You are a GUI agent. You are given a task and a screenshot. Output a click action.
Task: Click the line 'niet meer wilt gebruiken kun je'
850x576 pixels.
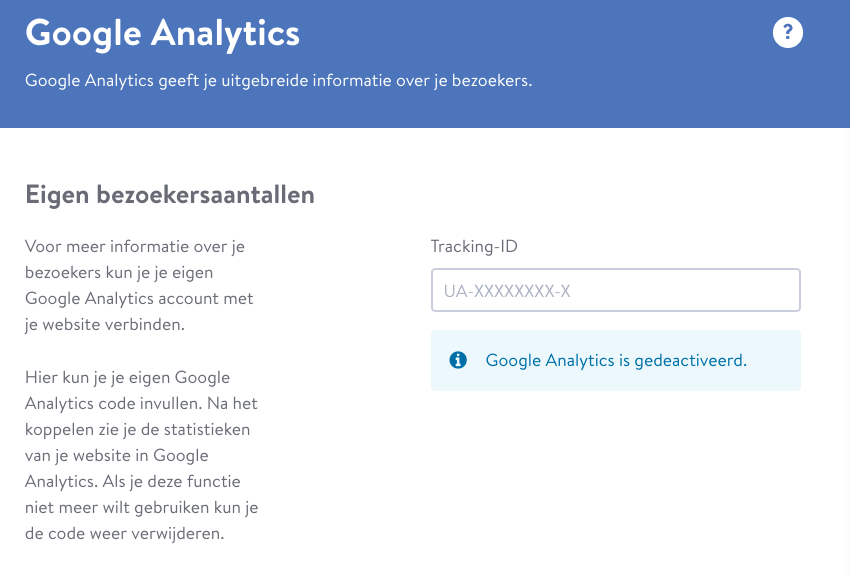pyautogui.click(x=141, y=508)
